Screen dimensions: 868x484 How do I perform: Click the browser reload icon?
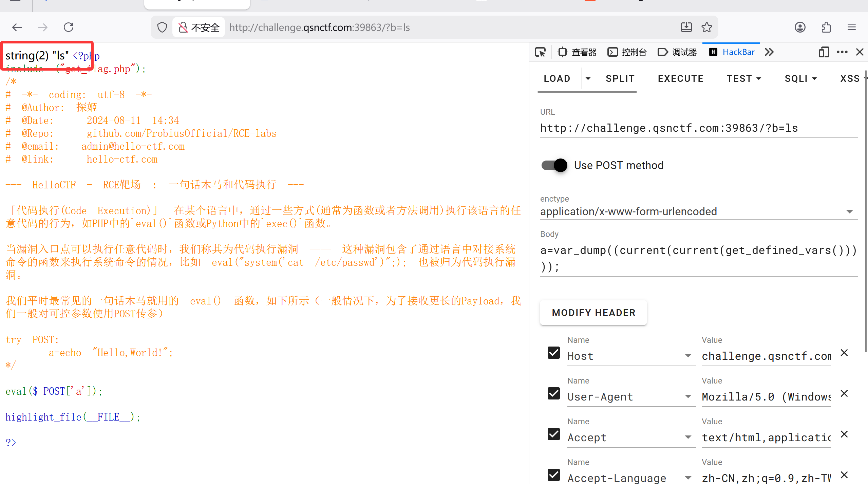(69, 27)
